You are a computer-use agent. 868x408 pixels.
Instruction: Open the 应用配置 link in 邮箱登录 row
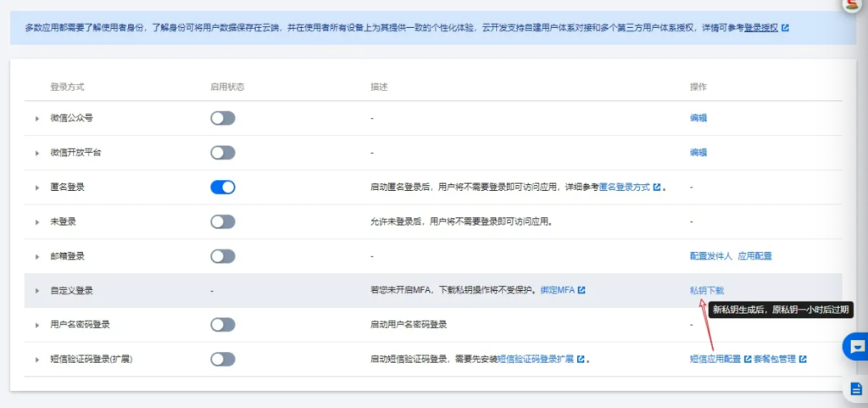tap(754, 256)
